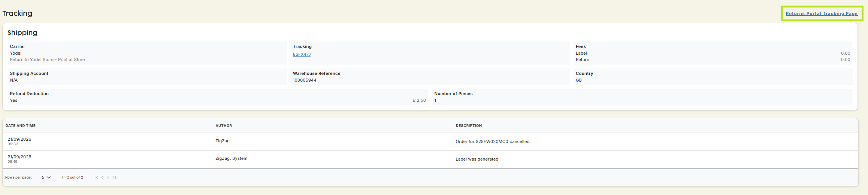The width and height of the screenshot is (868, 195).
Task: Click the AUTHOR column header
Action: (x=224, y=126)
